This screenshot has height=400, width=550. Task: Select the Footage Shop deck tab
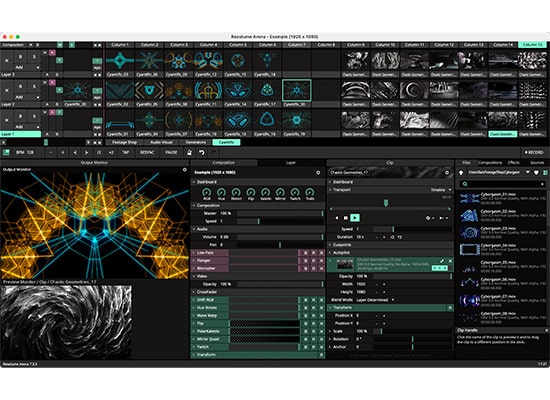(x=124, y=142)
